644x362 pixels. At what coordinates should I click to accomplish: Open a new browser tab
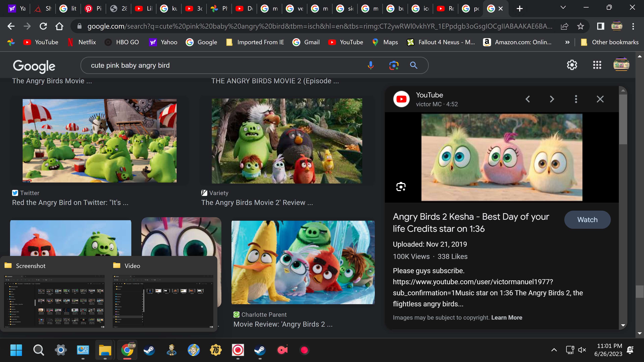coord(520,9)
